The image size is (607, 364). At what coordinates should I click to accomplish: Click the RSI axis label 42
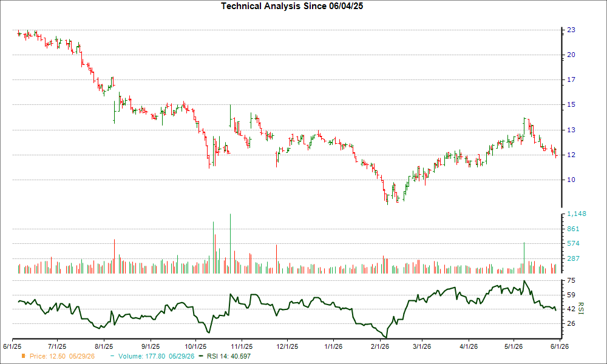(x=571, y=309)
